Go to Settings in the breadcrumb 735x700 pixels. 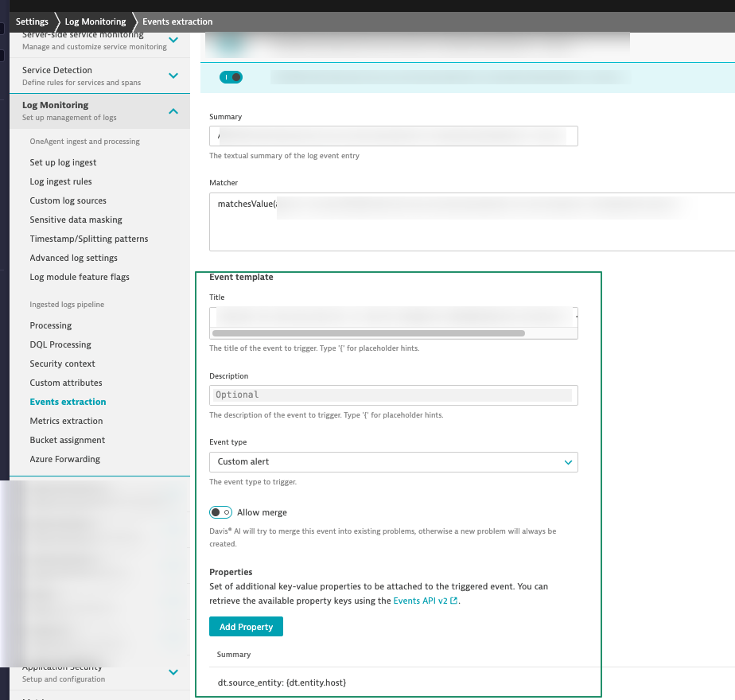(x=32, y=21)
